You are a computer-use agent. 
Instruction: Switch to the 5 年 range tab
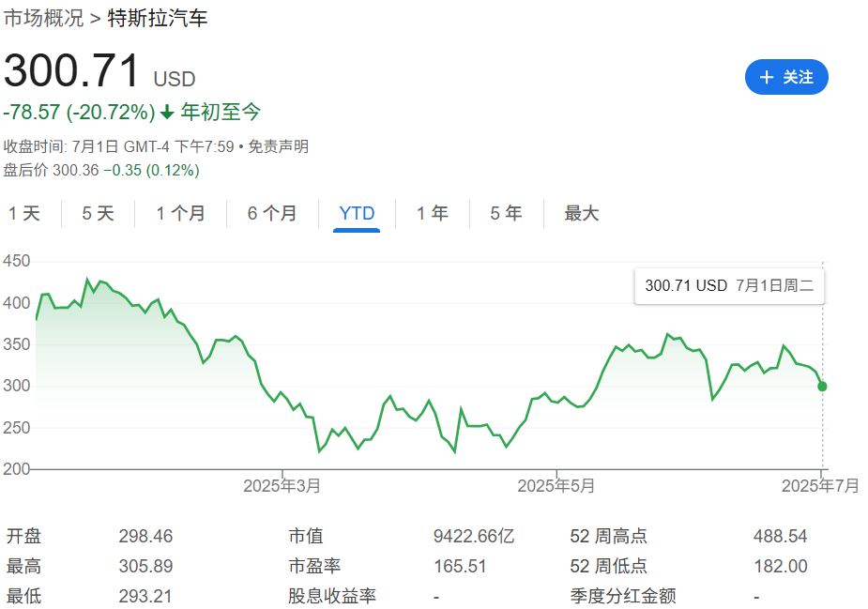(x=506, y=213)
